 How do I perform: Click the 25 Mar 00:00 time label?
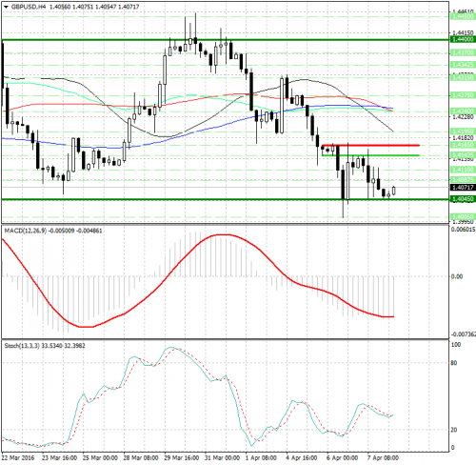100,458
